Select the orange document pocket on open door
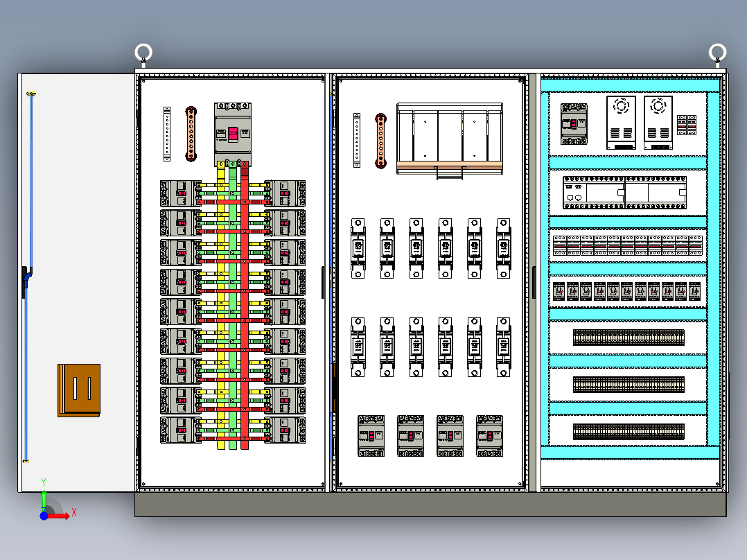The image size is (747, 560). (79, 390)
